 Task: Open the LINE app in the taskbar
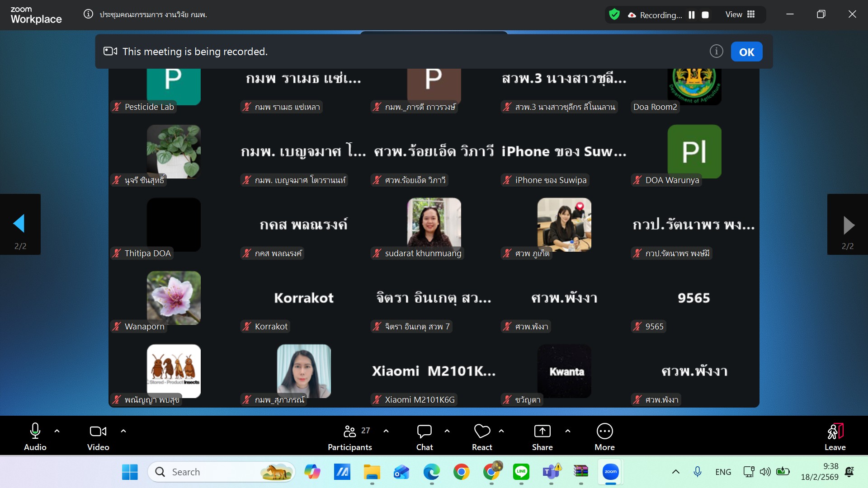(x=521, y=472)
